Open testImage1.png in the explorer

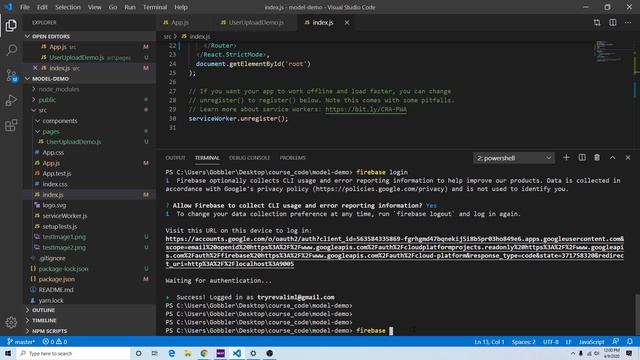[64, 237]
